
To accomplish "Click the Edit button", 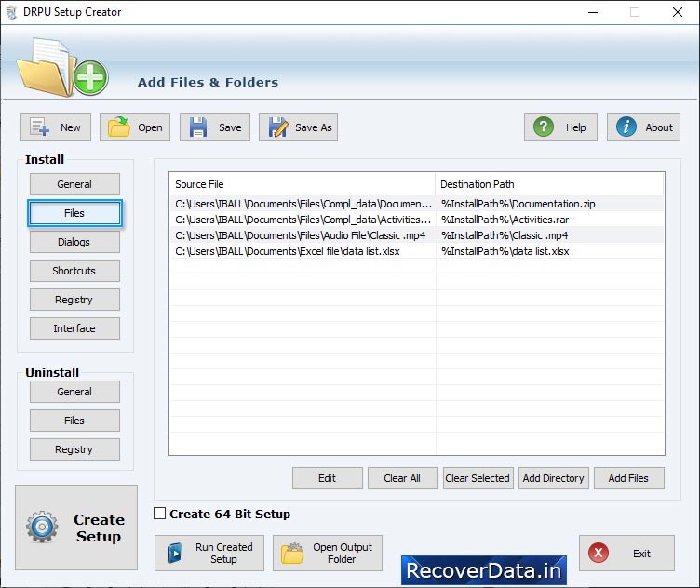I will click(328, 478).
